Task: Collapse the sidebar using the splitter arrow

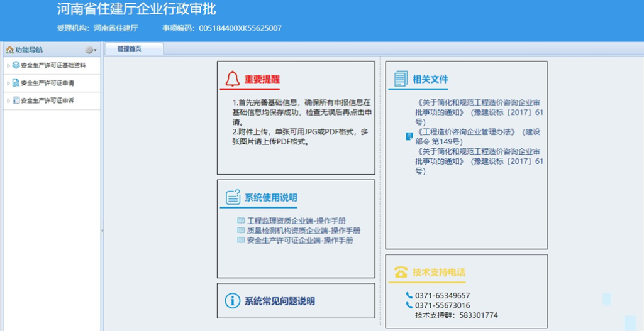Action: coord(102,231)
